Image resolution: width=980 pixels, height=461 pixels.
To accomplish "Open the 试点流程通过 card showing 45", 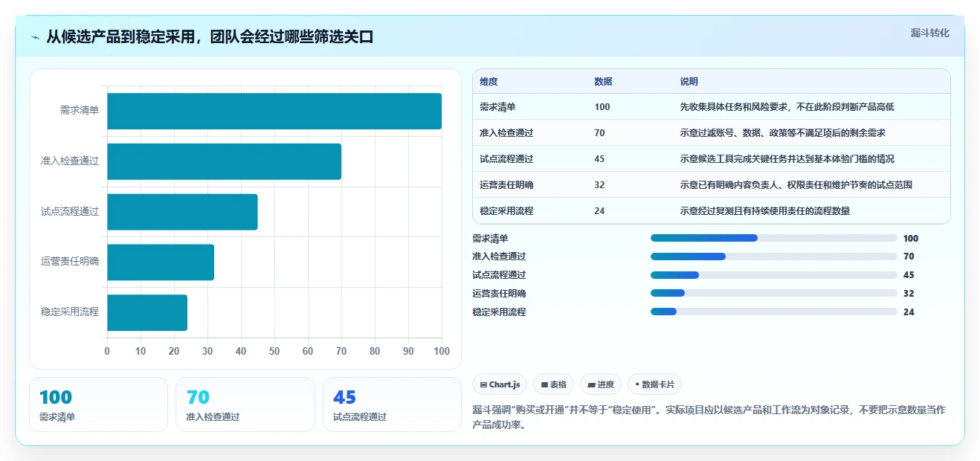I will 393,404.
